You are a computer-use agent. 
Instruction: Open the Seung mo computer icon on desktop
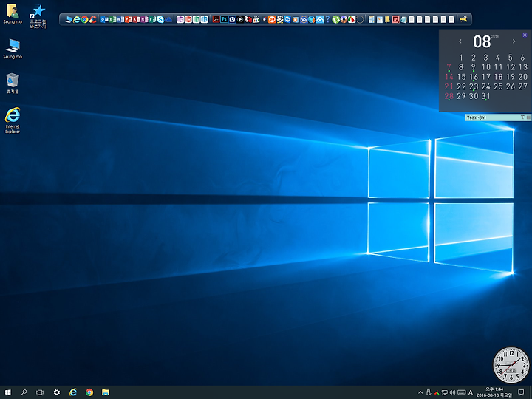tap(13, 49)
